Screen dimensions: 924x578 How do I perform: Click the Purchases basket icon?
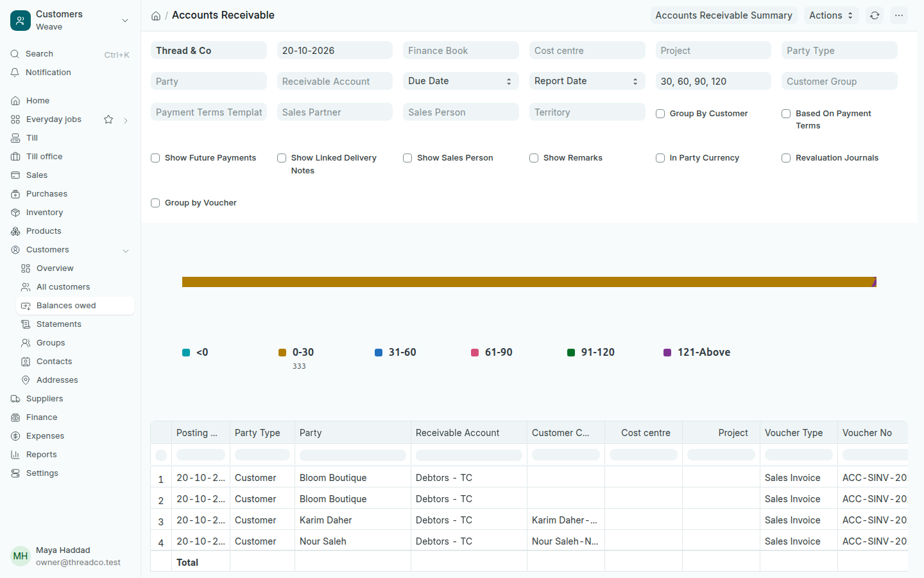coord(15,194)
